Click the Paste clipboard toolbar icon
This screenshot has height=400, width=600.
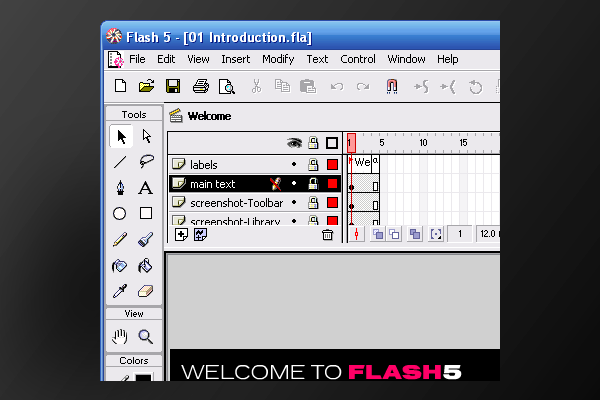(308, 87)
